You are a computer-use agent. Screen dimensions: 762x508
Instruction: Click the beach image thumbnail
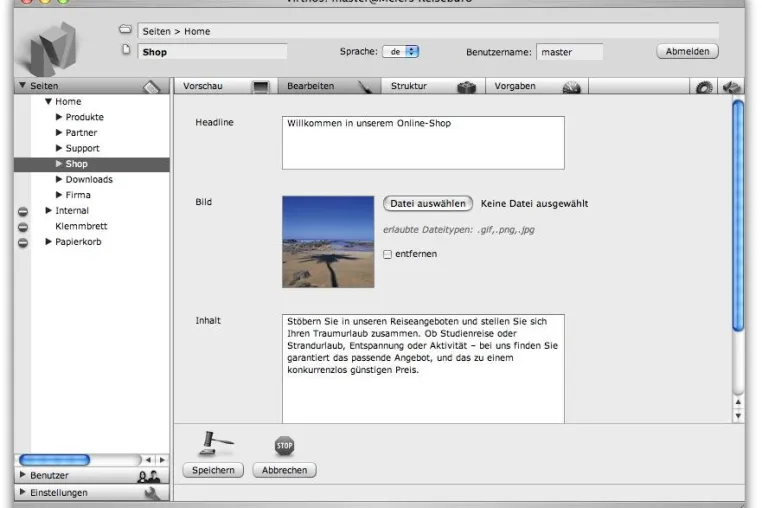328,242
